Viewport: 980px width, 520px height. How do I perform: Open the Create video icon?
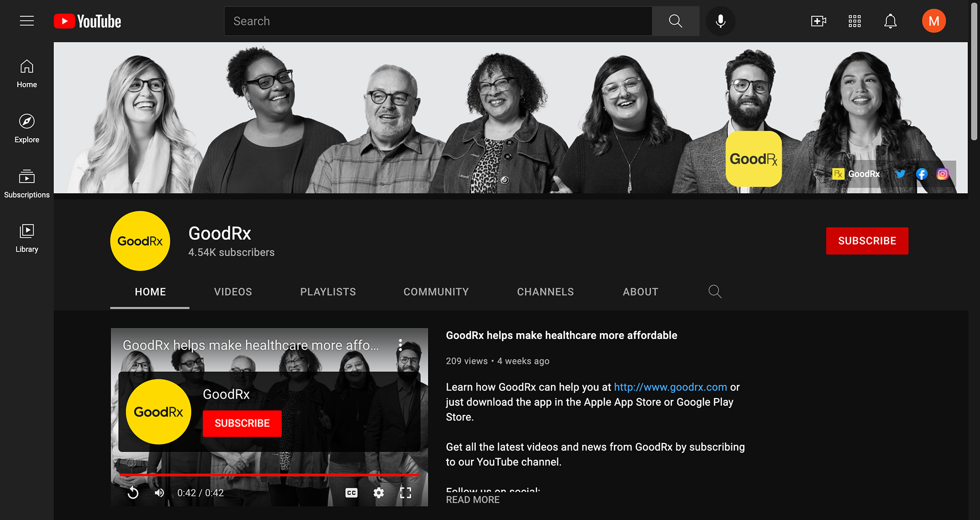click(x=818, y=21)
